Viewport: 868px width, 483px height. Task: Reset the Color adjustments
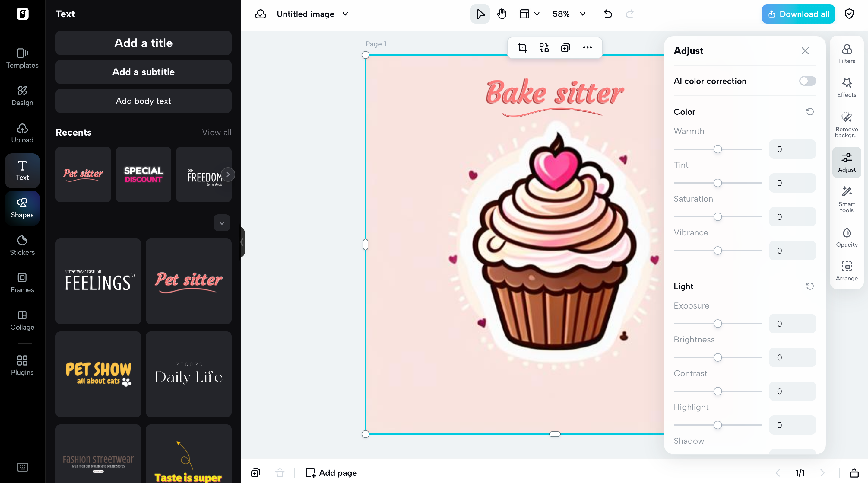coord(810,112)
